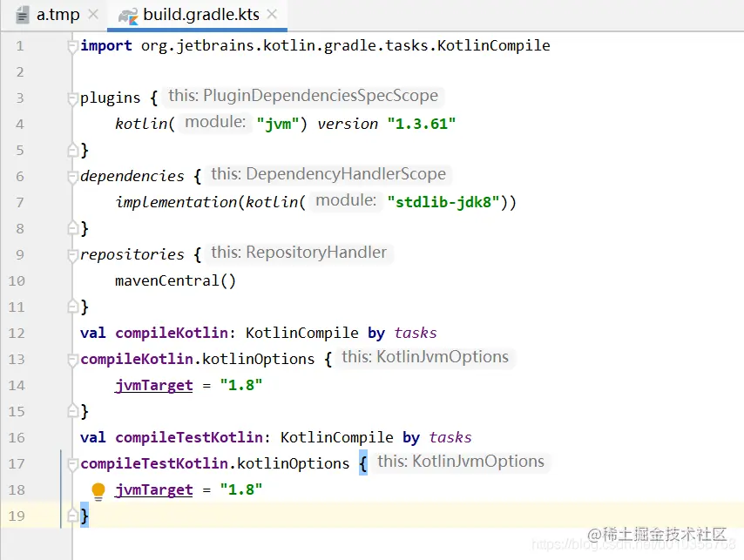Click the plugins keyword
The image size is (744, 560).
(110, 98)
